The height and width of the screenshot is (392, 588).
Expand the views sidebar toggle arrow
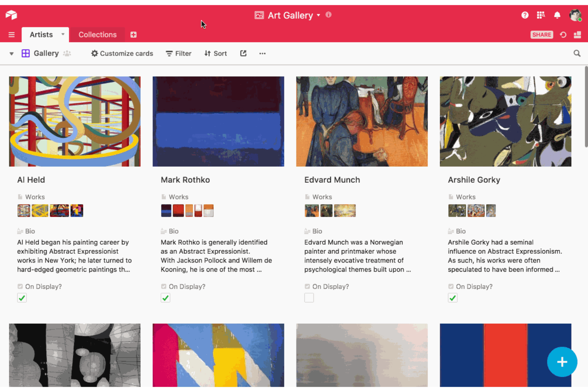(x=12, y=54)
